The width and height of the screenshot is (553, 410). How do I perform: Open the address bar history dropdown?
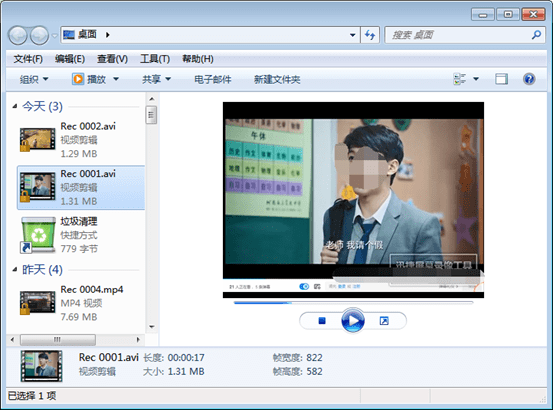pos(352,35)
